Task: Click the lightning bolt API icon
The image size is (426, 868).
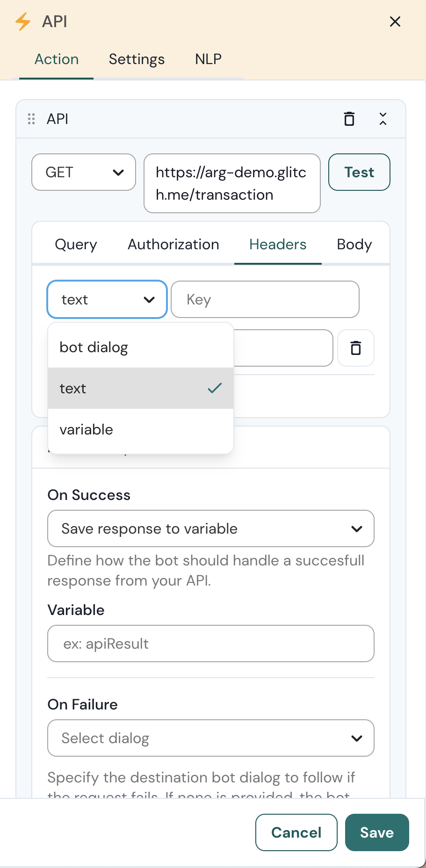Action: pyautogui.click(x=23, y=22)
